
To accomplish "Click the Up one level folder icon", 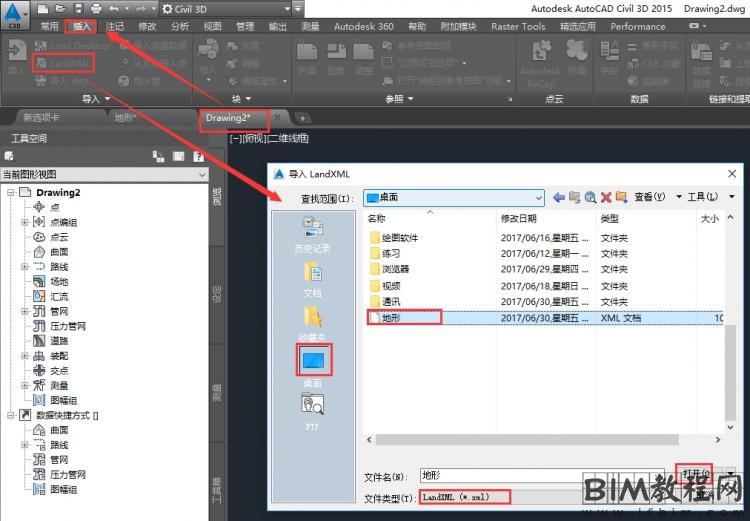I will tap(574, 197).
